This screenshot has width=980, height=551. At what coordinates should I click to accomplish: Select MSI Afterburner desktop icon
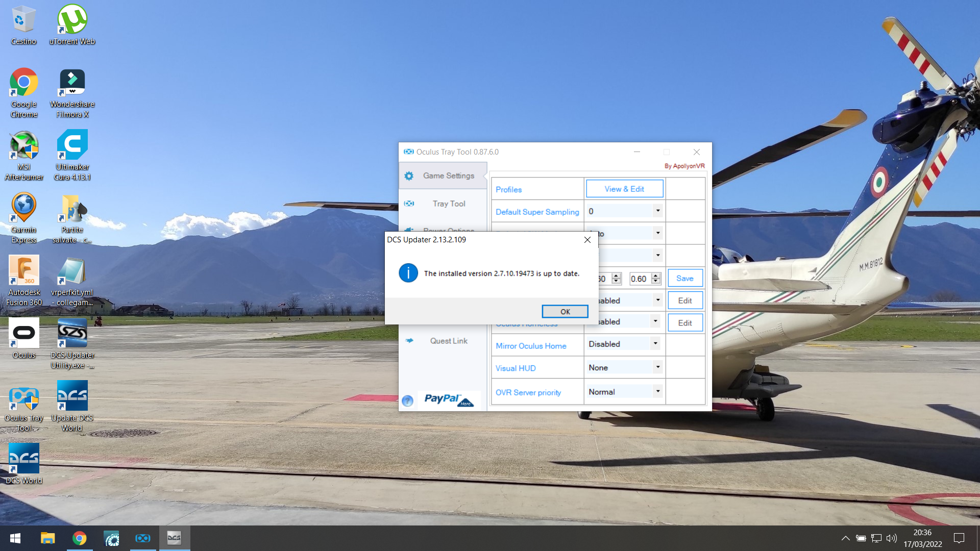23,156
